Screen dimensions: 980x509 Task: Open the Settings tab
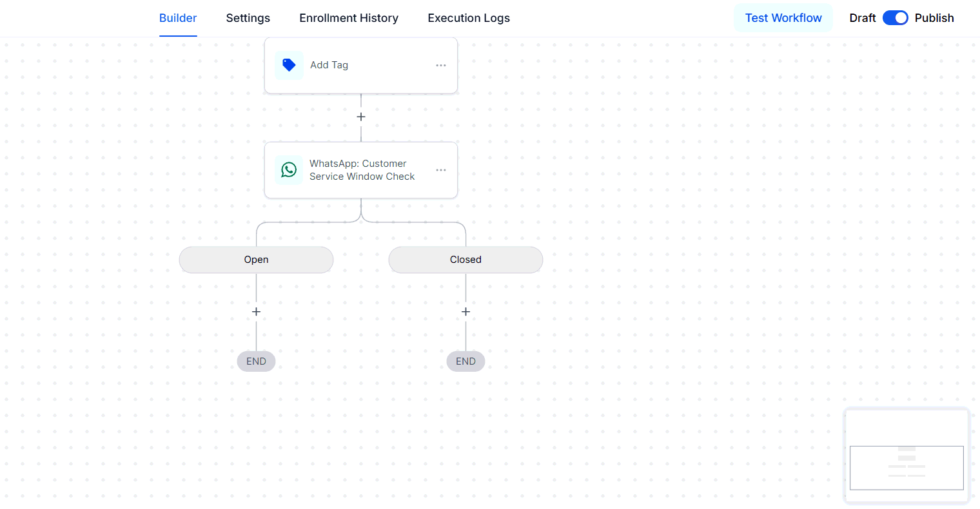tap(248, 18)
